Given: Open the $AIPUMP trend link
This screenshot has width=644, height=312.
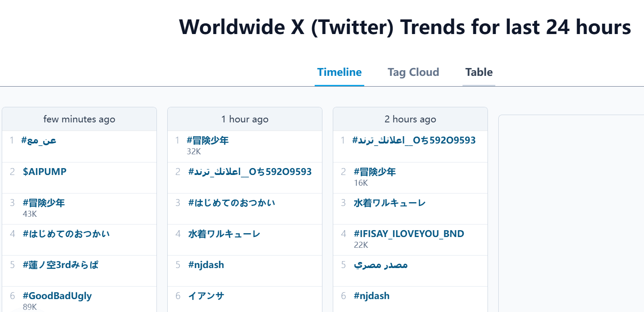Looking at the screenshot, I should pyautogui.click(x=45, y=171).
